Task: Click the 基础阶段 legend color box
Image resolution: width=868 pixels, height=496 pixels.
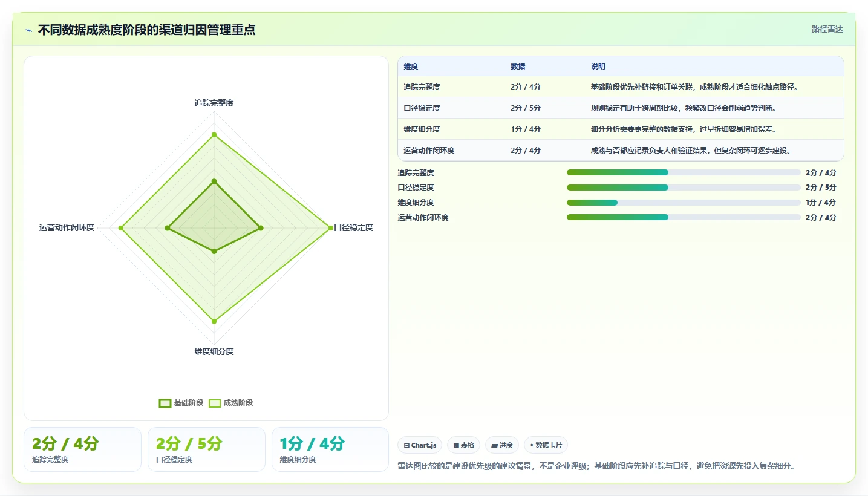Action: tap(165, 403)
